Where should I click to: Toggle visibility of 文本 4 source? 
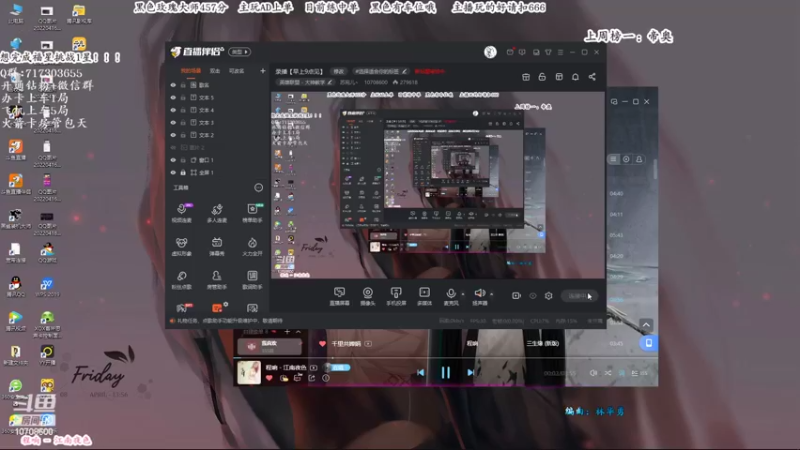tap(173, 110)
